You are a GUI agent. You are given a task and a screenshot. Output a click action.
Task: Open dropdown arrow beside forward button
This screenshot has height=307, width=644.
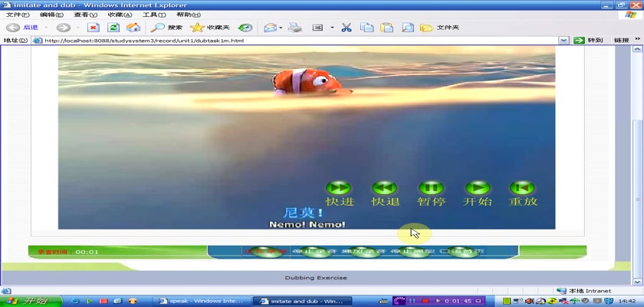77,28
